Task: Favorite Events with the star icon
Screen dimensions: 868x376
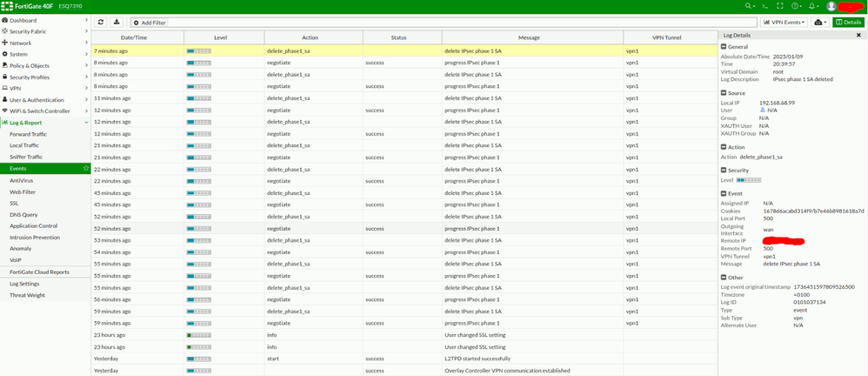Action: [x=85, y=168]
